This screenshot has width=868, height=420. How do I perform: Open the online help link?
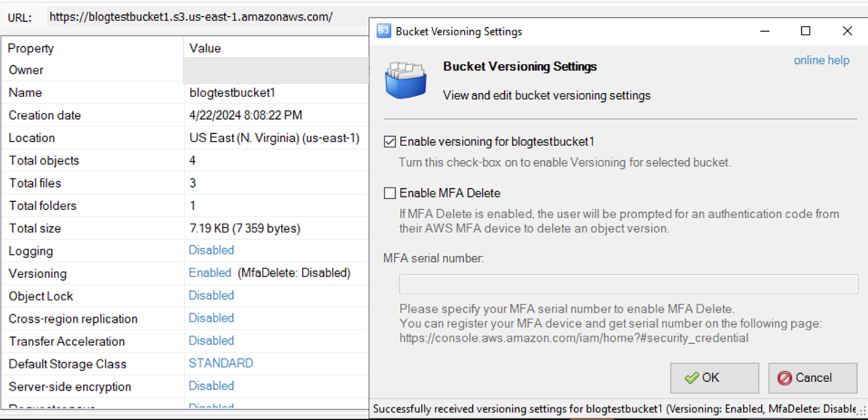pos(821,60)
